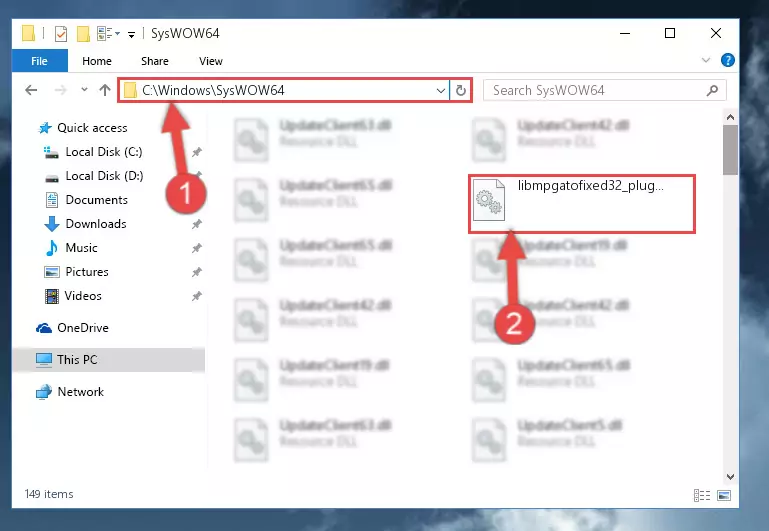Select the libmpgatofixed32_plug... file
This screenshot has height=531, width=769.
click(x=582, y=203)
